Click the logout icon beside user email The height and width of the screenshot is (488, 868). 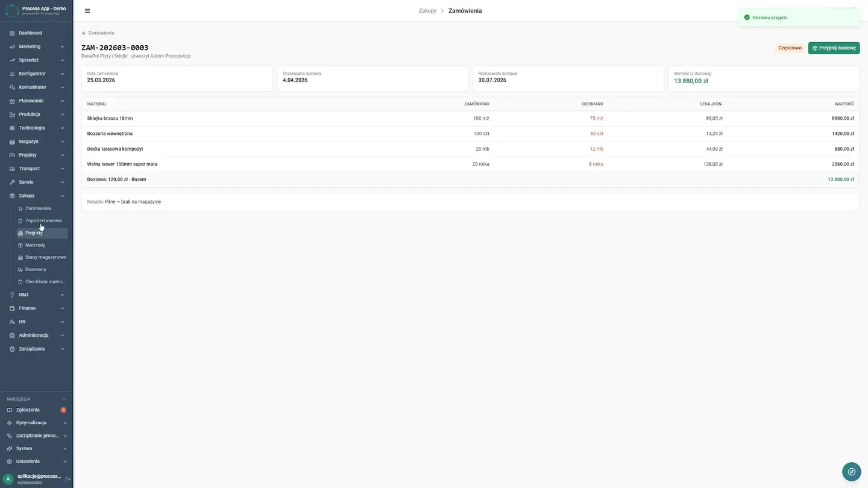(68, 479)
